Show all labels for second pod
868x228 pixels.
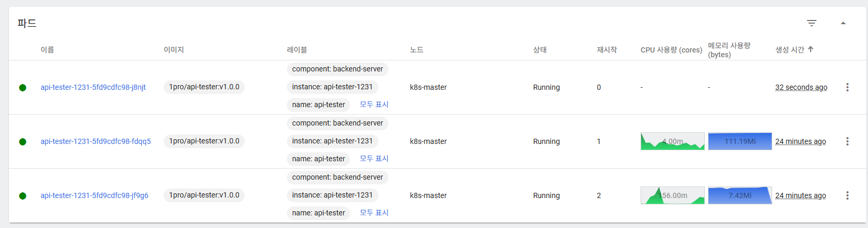pyautogui.click(x=374, y=159)
